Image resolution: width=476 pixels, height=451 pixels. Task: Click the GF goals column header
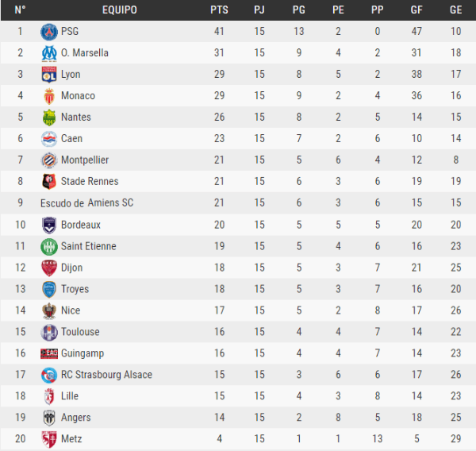pyautogui.click(x=416, y=10)
